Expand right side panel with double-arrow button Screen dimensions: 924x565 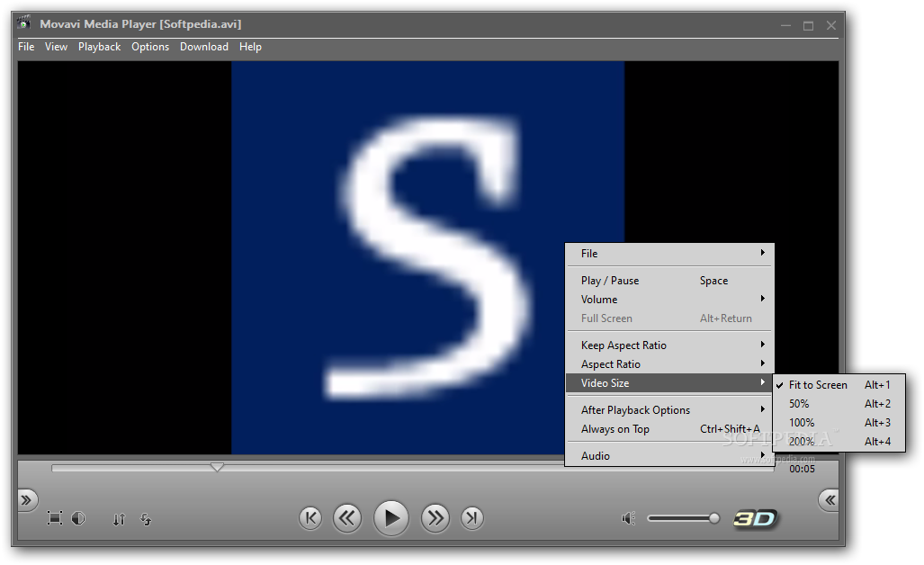830,501
